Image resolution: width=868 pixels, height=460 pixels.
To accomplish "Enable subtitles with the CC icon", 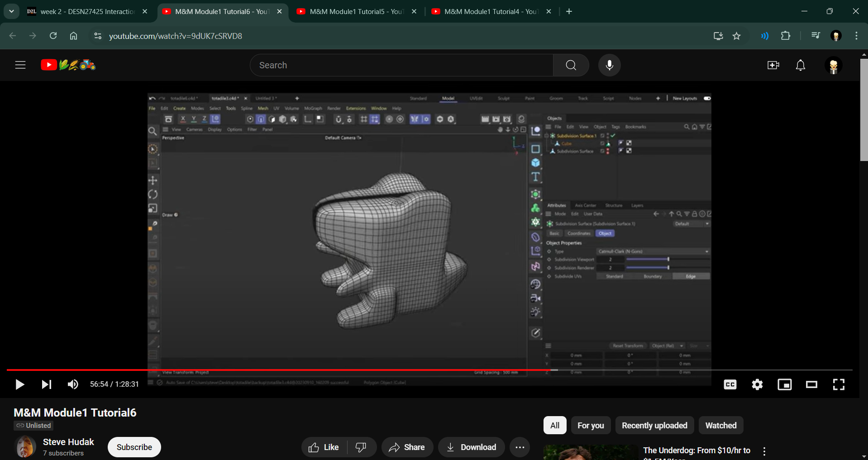I will coord(730,384).
